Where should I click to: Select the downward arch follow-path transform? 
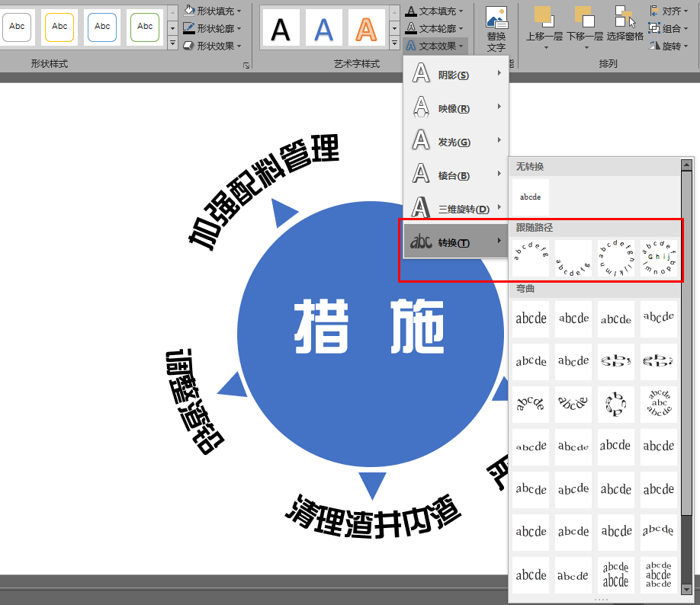pos(573,258)
